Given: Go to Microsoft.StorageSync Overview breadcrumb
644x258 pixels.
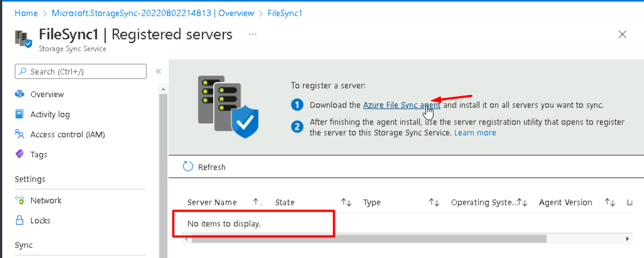Looking at the screenshot, I should click(x=153, y=13).
